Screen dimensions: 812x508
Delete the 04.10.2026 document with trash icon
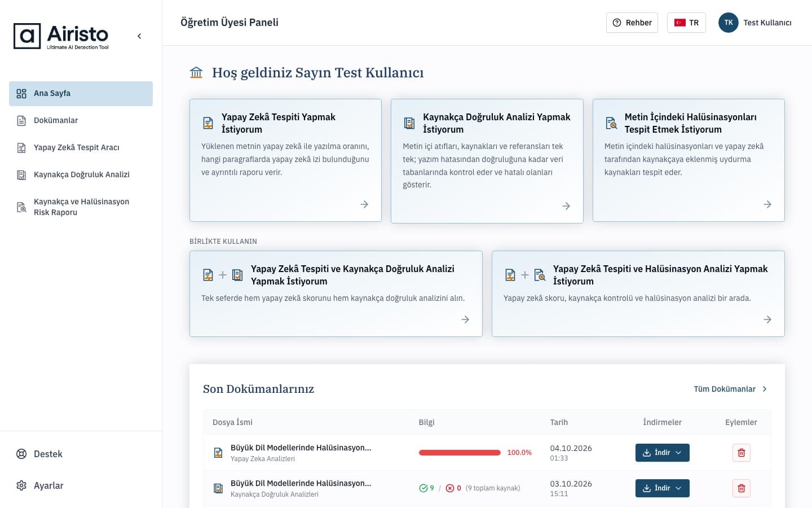(742, 453)
